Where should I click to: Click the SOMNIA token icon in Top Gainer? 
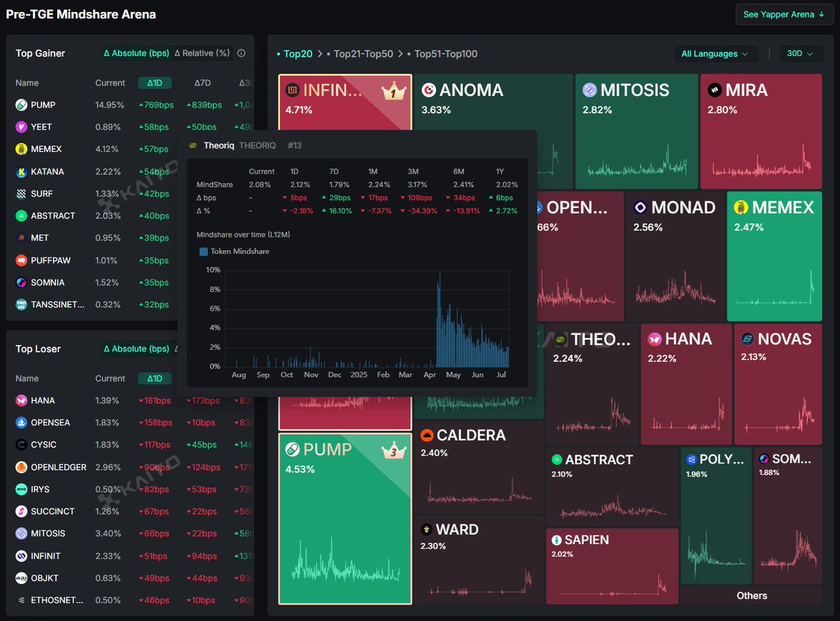(22, 283)
